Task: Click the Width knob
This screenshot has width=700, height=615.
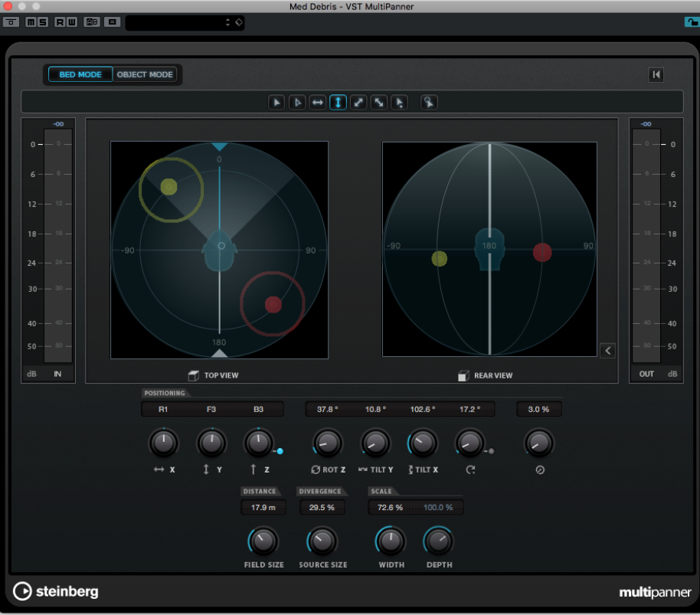Action: 391,541
